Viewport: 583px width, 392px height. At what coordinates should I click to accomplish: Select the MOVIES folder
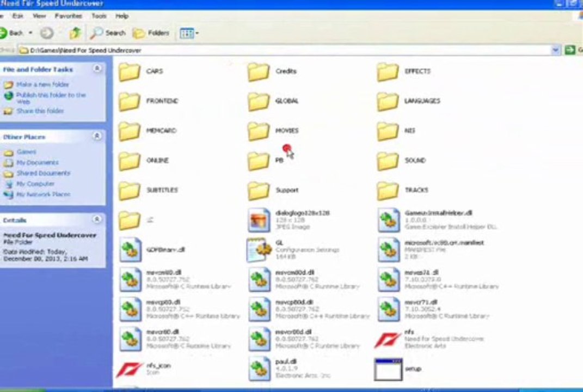pos(273,131)
